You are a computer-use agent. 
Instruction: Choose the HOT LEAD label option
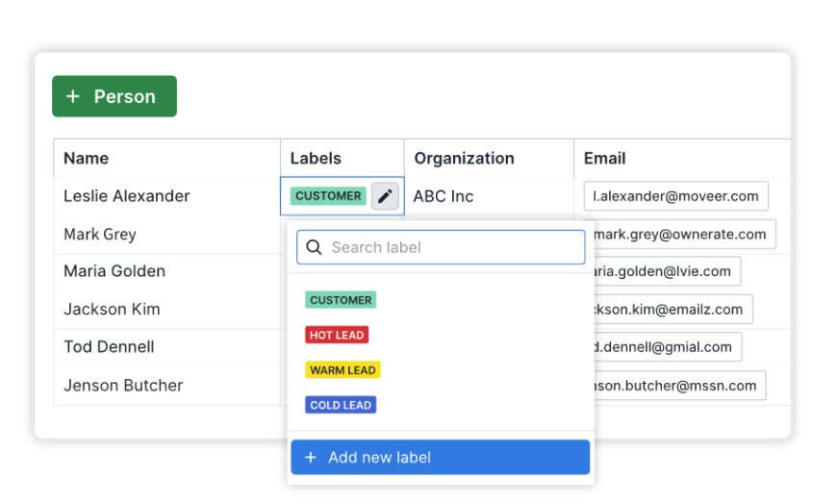337,335
